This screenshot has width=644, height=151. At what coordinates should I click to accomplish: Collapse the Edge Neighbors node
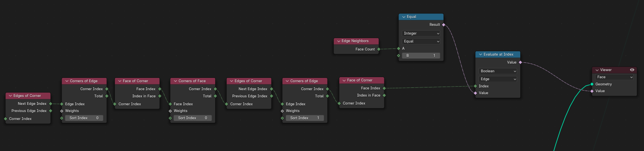tap(339, 41)
